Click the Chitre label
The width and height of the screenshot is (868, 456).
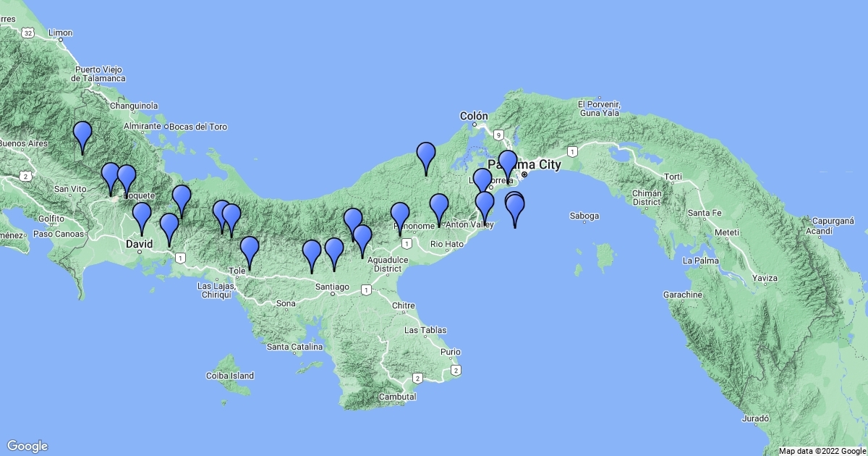click(x=403, y=306)
